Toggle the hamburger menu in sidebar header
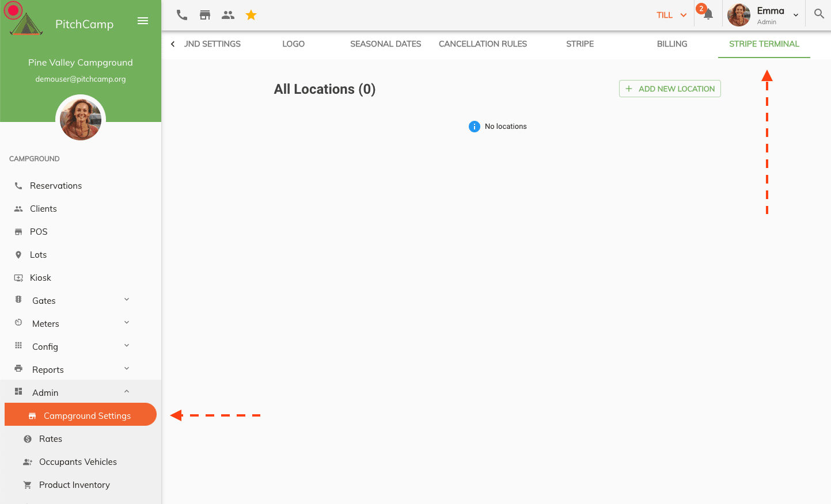Screen dimensions: 831x504 coord(143,21)
